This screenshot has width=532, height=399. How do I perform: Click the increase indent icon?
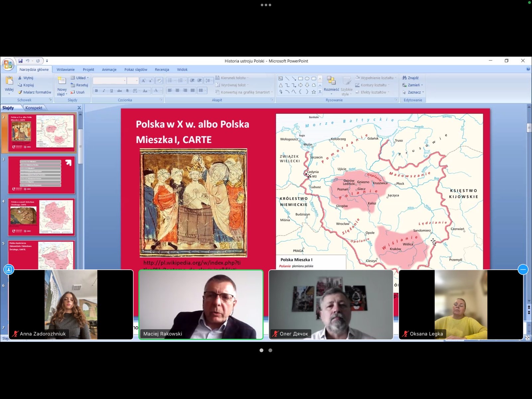[199, 80]
